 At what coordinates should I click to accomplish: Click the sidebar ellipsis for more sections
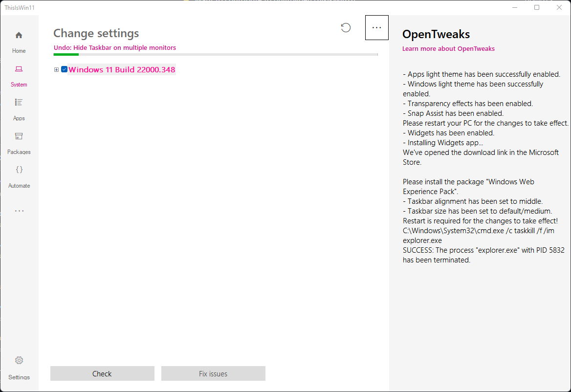19,211
